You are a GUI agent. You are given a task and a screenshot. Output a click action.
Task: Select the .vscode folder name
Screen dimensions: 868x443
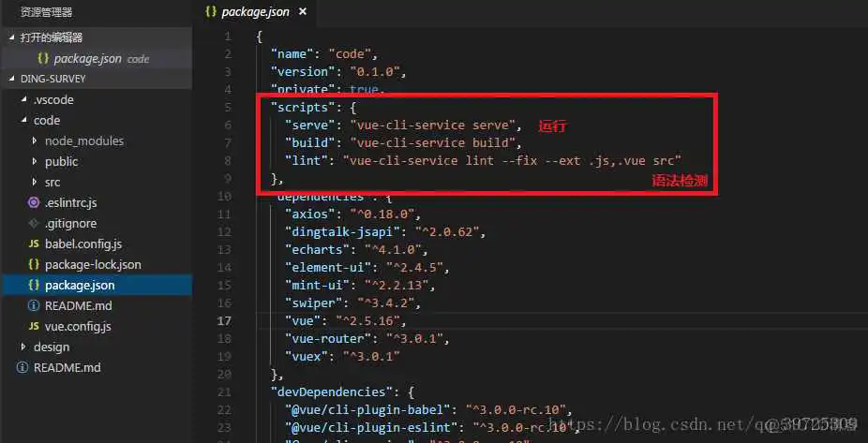[53, 100]
